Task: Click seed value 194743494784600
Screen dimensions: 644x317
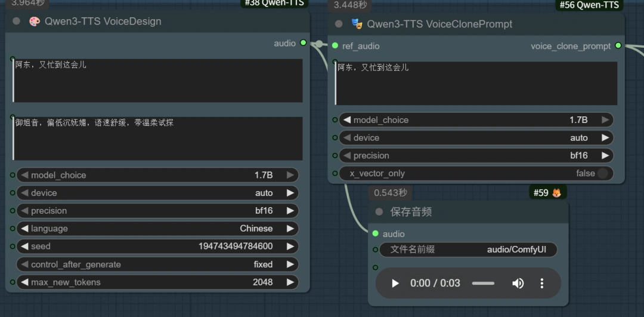Action: (x=236, y=247)
